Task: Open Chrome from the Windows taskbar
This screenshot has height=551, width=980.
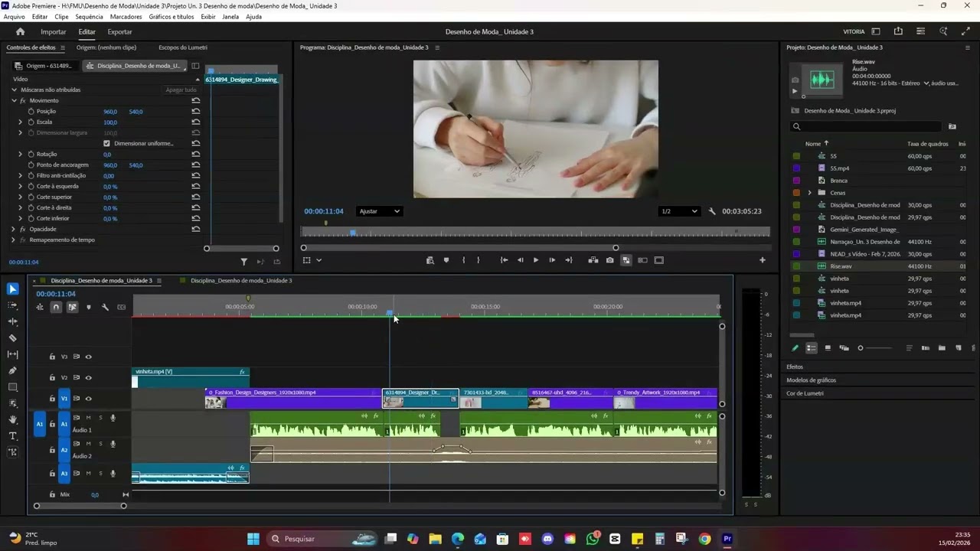Action: 704,539
